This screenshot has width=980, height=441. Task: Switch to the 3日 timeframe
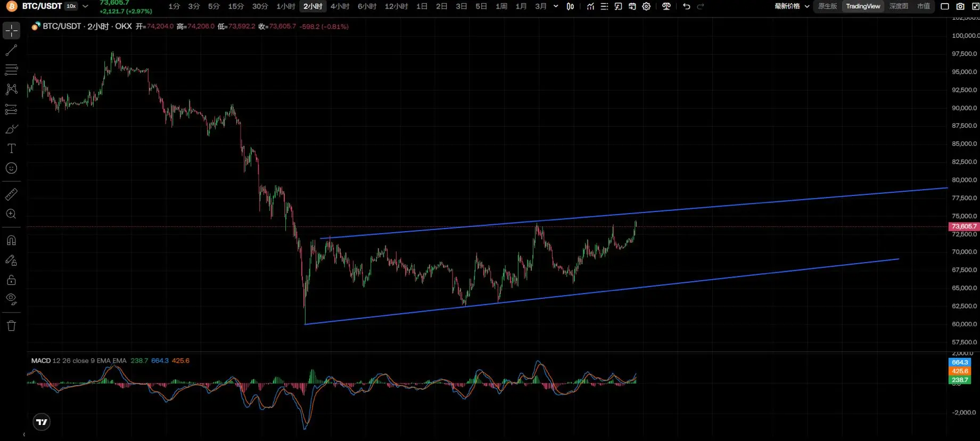(462, 6)
